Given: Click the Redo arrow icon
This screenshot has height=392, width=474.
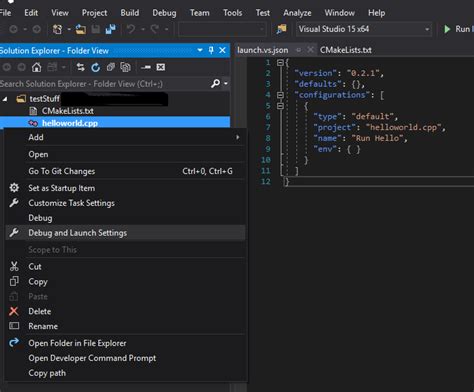Looking at the screenshot, I should tap(154, 29).
